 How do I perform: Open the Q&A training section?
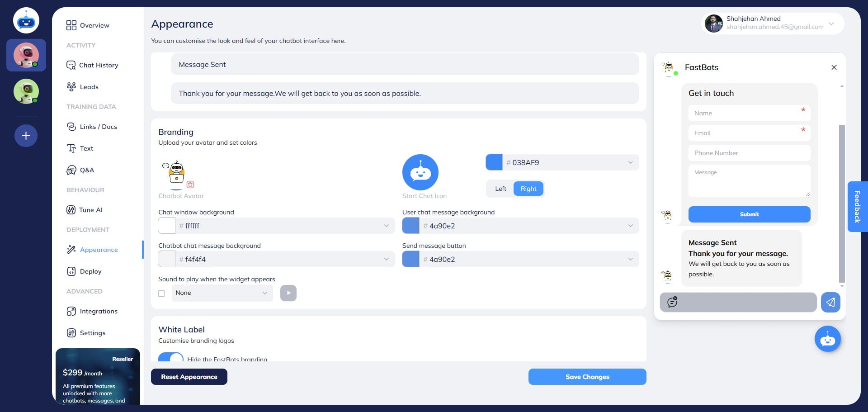click(x=86, y=170)
